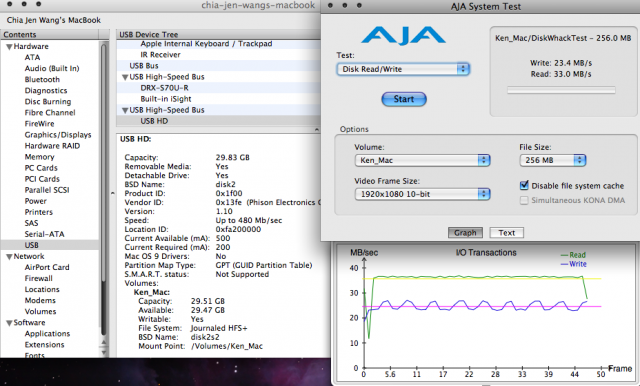Select Graphics/Displays item
The image size is (640, 386).
pos(58,135)
